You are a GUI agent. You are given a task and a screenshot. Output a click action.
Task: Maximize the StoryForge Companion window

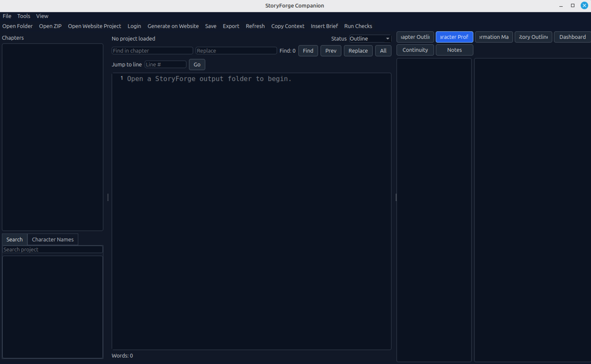pyautogui.click(x=573, y=6)
